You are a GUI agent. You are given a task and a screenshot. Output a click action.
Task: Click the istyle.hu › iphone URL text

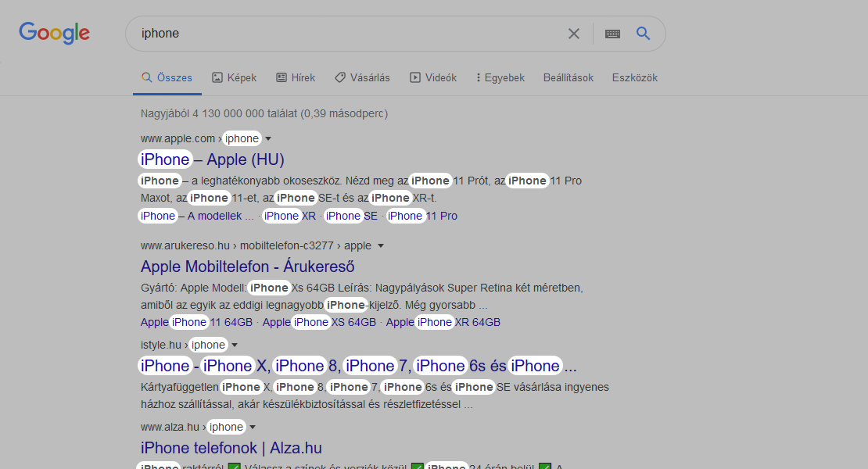[x=184, y=345]
